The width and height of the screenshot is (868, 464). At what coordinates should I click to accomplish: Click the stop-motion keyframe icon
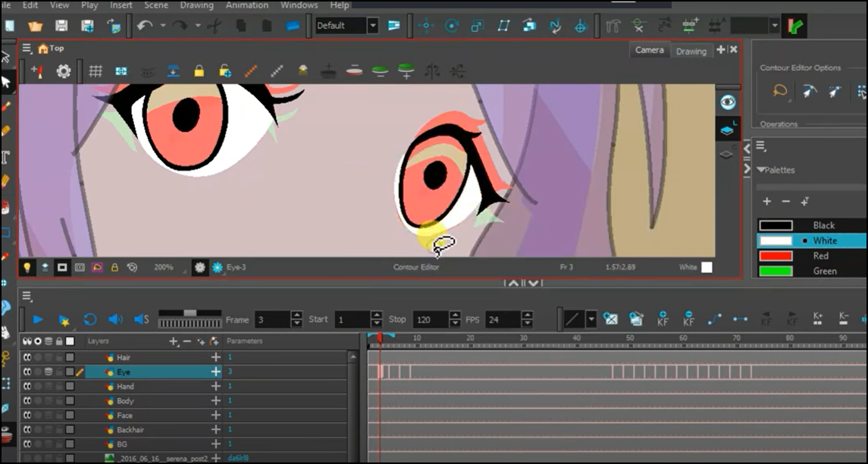pos(740,319)
